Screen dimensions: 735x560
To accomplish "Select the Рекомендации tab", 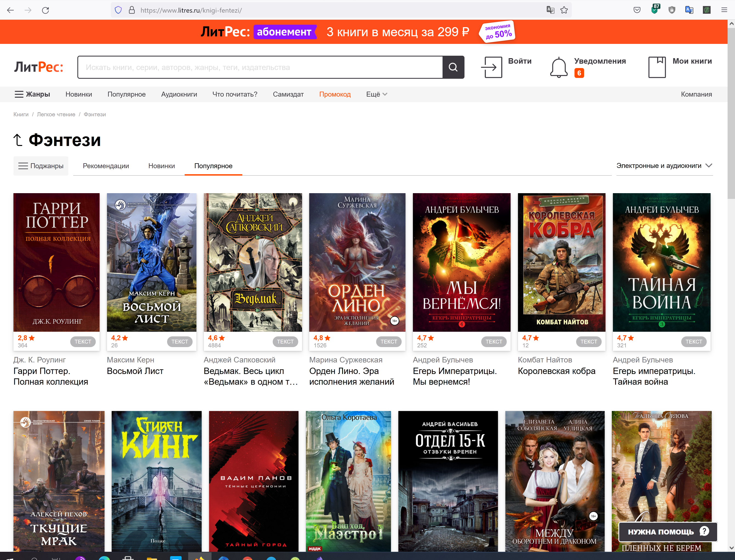I will click(106, 166).
